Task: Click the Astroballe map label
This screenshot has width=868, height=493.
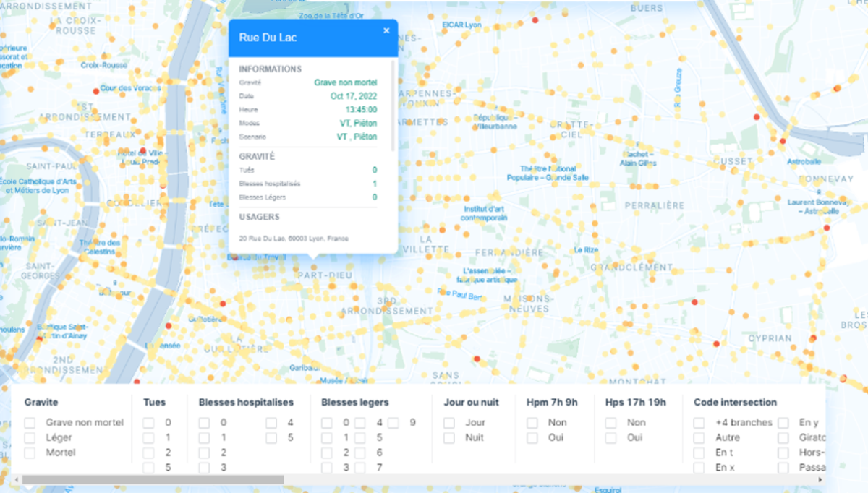Action: 804,161
